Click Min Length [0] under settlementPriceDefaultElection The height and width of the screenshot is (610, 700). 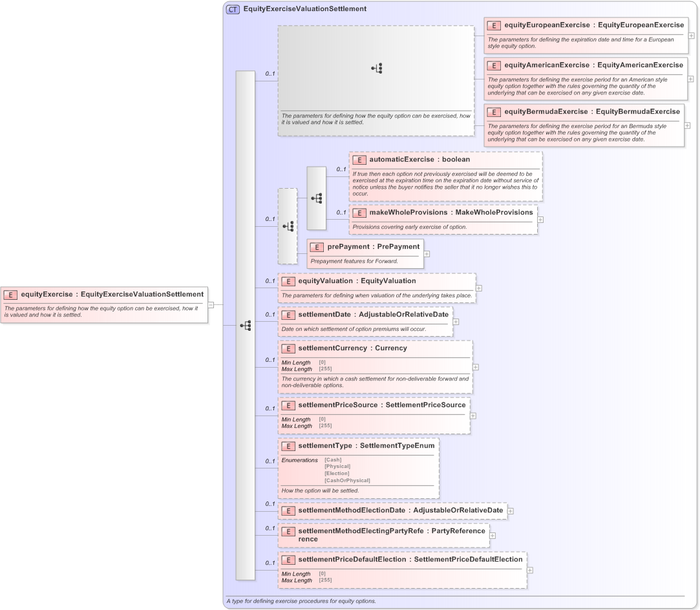tap(304, 574)
